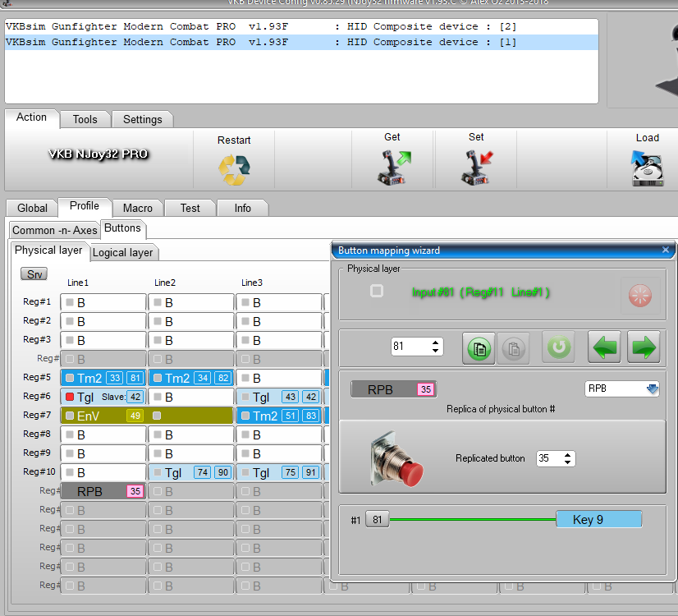Open the RPB function type dropdown

[621, 388]
